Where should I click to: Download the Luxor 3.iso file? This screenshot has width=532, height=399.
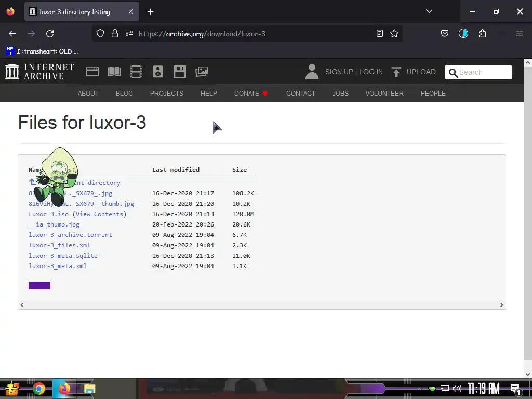pos(48,214)
